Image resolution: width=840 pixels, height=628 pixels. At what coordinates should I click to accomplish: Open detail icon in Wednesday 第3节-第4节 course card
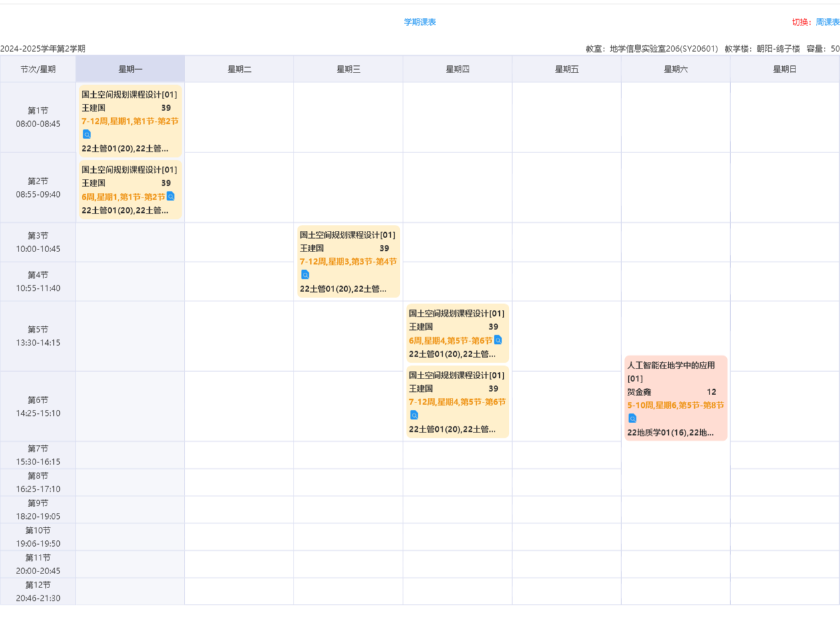[x=305, y=275]
